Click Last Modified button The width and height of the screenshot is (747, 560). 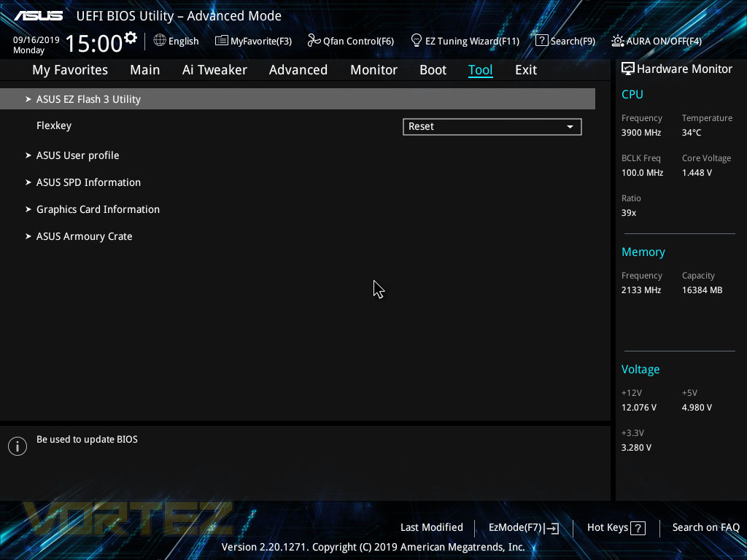click(x=432, y=528)
